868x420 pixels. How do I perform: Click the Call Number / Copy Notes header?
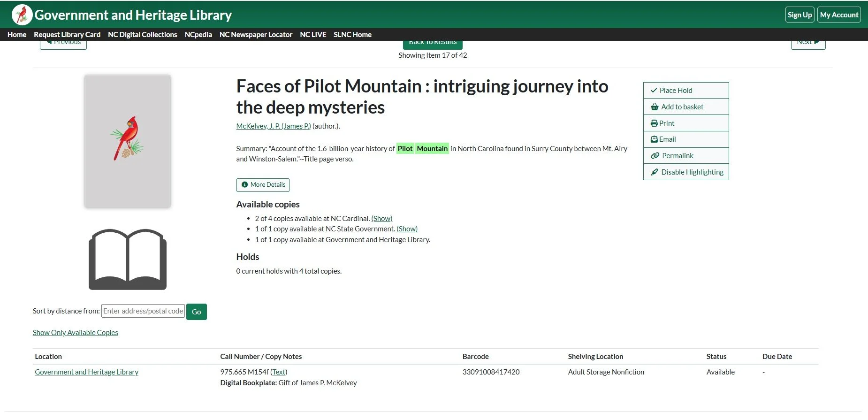coord(261,357)
